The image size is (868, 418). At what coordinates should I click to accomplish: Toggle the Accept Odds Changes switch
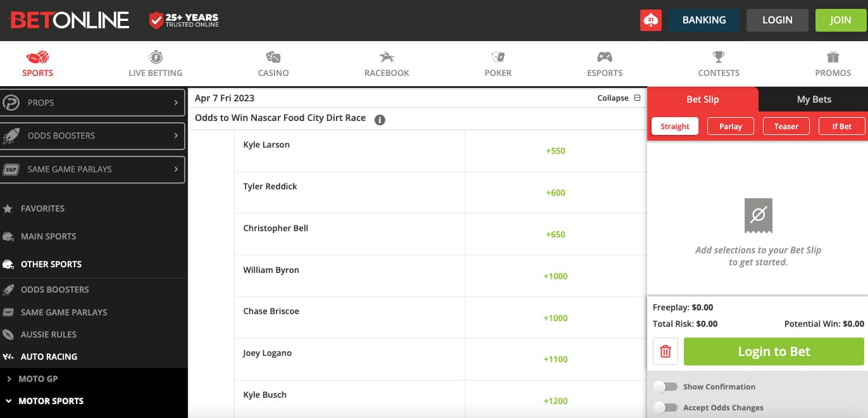[666, 407]
